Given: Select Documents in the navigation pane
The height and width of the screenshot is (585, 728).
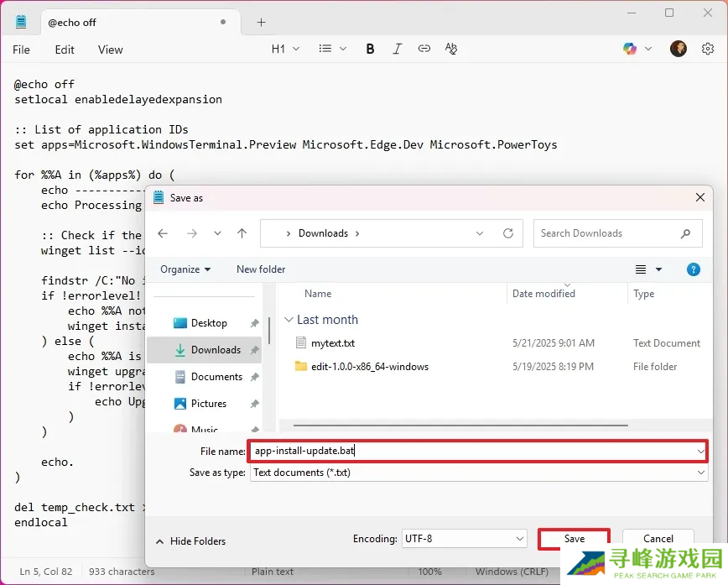Looking at the screenshot, I should pyautogui.click(x=216, y=377).
